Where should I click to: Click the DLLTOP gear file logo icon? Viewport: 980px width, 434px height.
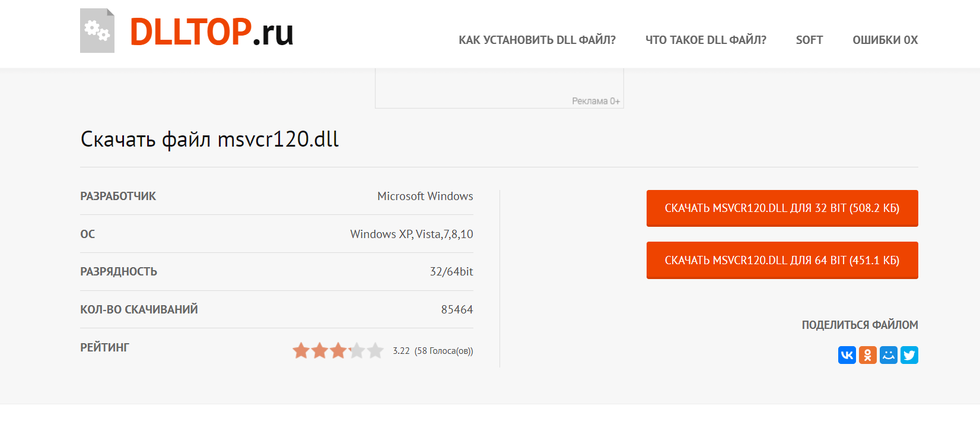tap(97, 31)
